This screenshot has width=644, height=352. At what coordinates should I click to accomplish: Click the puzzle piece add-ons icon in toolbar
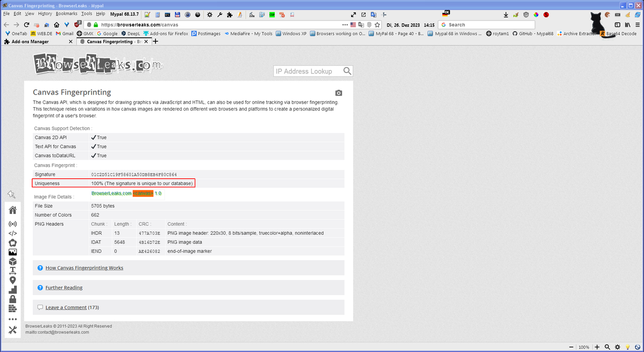(x=229, y=15)
